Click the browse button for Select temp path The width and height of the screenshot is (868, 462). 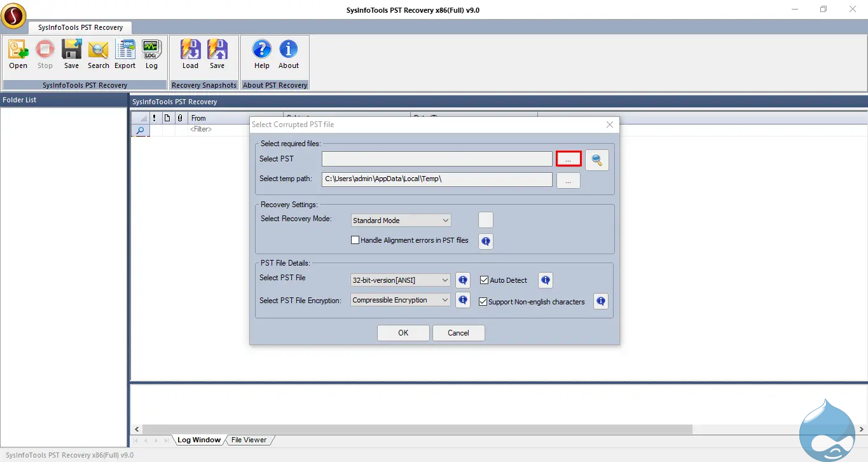click(x=568, y=180)
